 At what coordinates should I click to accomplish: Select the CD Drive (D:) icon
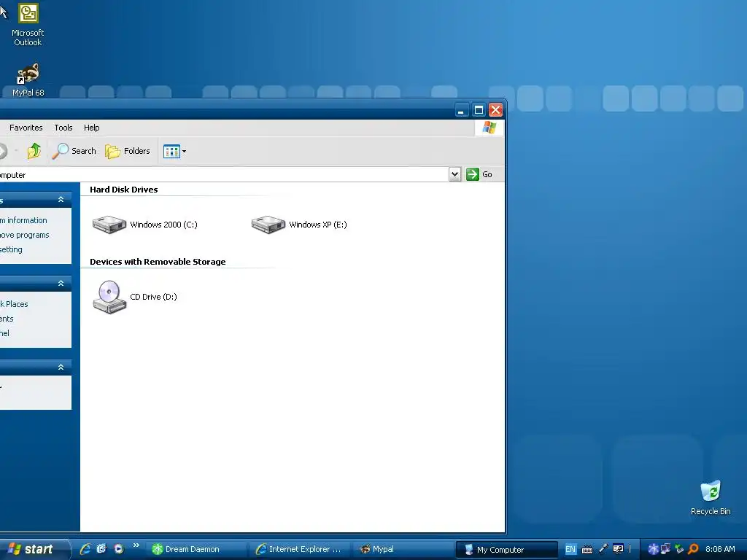coord(109,297)
